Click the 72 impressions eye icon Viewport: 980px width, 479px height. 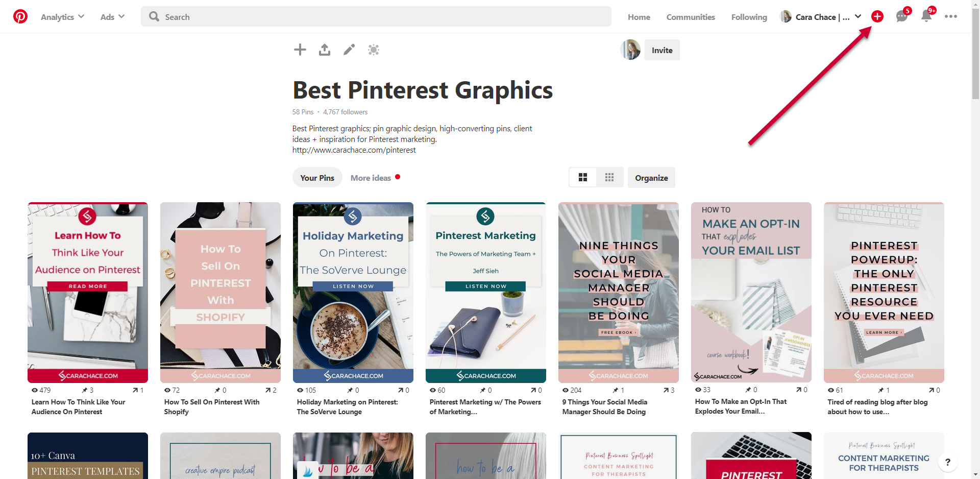point(167,390)
